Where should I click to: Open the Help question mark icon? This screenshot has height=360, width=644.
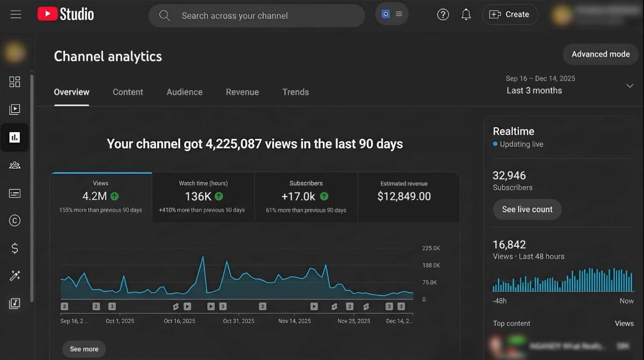pos(443,15)
